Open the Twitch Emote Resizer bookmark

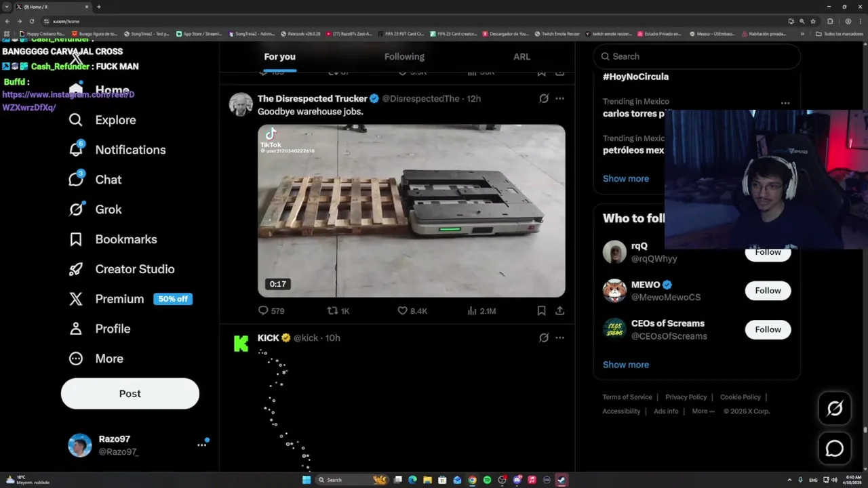pos(557,34)
